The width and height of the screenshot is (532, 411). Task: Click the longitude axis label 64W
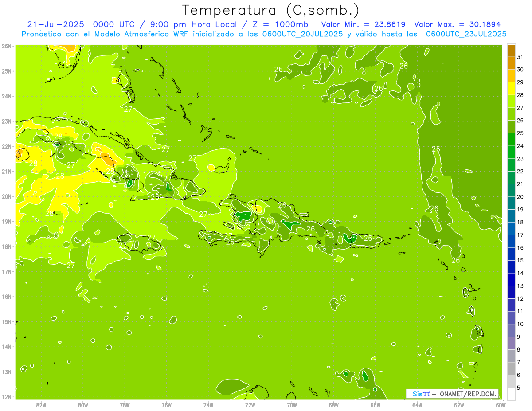coord(417,404)
